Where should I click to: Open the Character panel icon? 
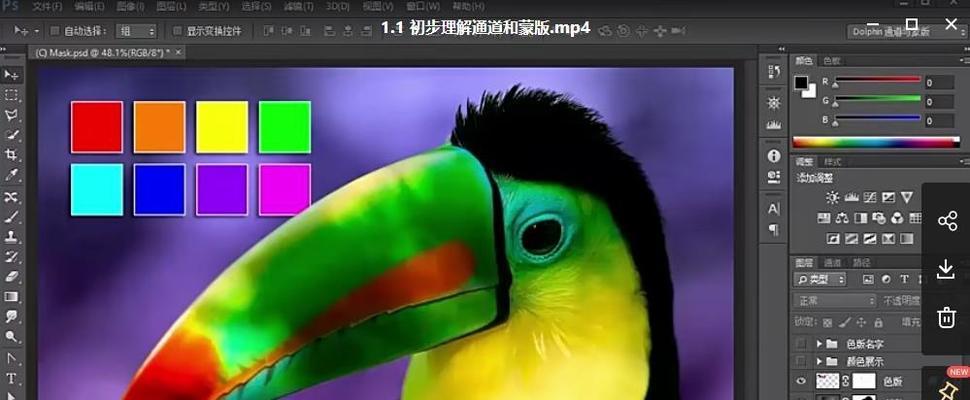point(773,209)
